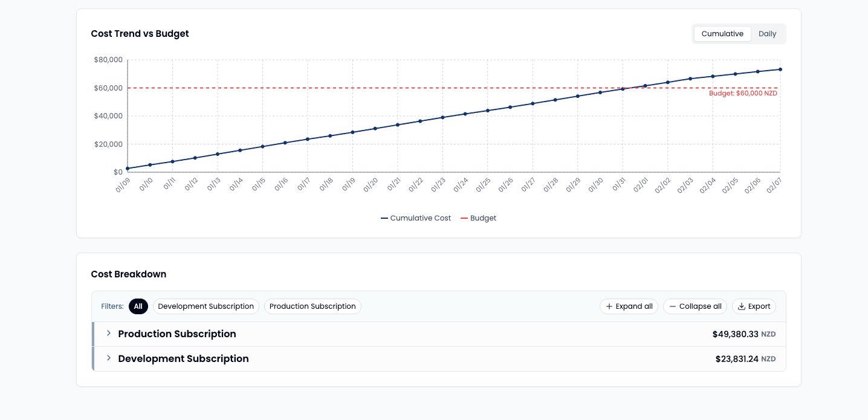
Task: Click the chevron beside Development Subscription
Action: point(108,358)
